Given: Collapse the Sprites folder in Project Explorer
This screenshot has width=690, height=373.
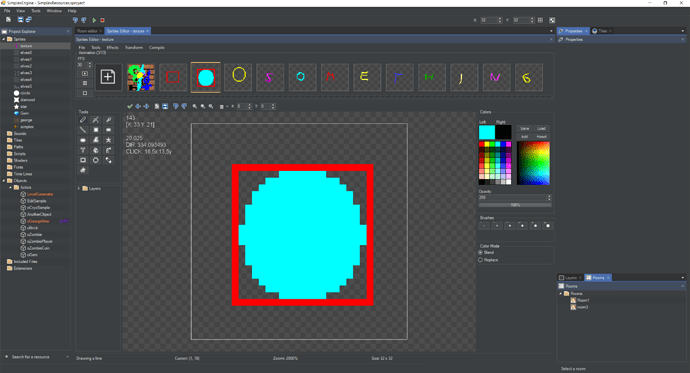Looking at the screenshot, I should coord(4,39).
